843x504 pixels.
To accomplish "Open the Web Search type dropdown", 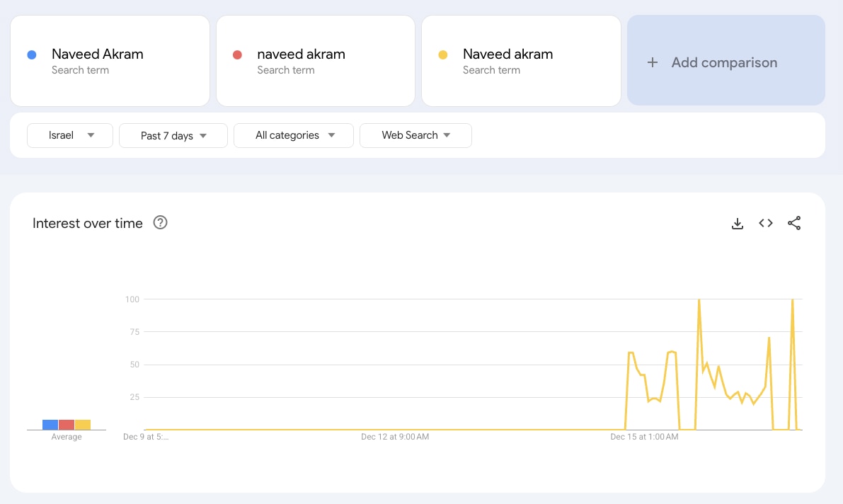I will pyautogui.click(x=415, y=135).
